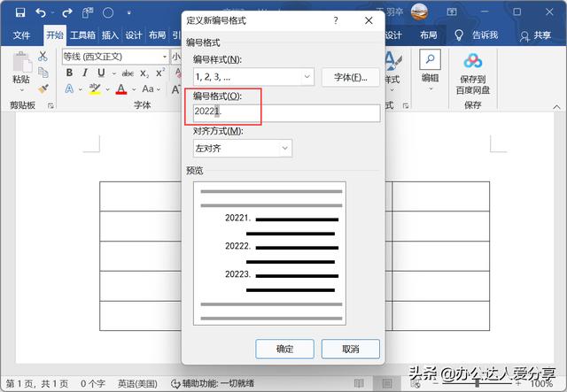Open the 文件 (File) tab
Viewport: 567px width, 392px height.
click(21, 35)
